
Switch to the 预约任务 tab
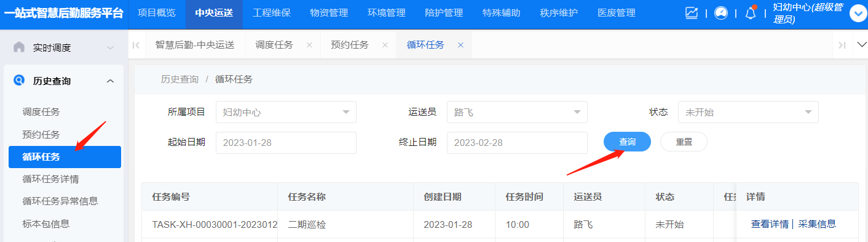point(350,45)
